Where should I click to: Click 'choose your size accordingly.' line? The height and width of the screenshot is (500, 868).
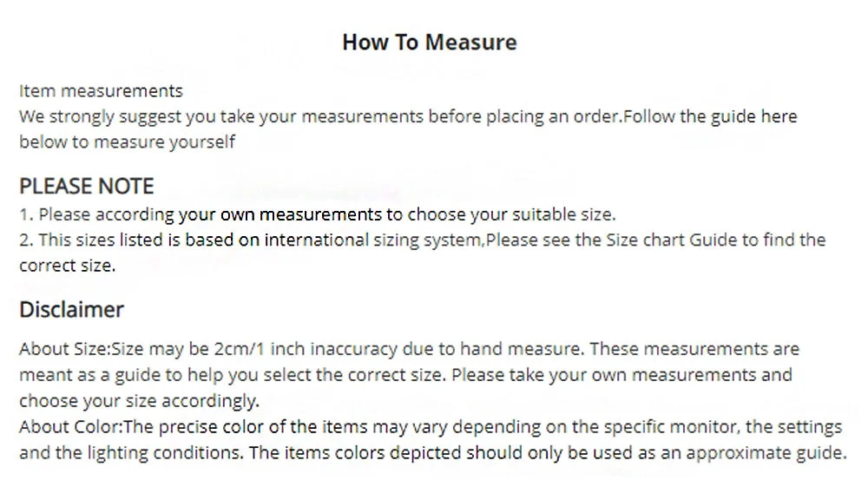pos(140,401)
